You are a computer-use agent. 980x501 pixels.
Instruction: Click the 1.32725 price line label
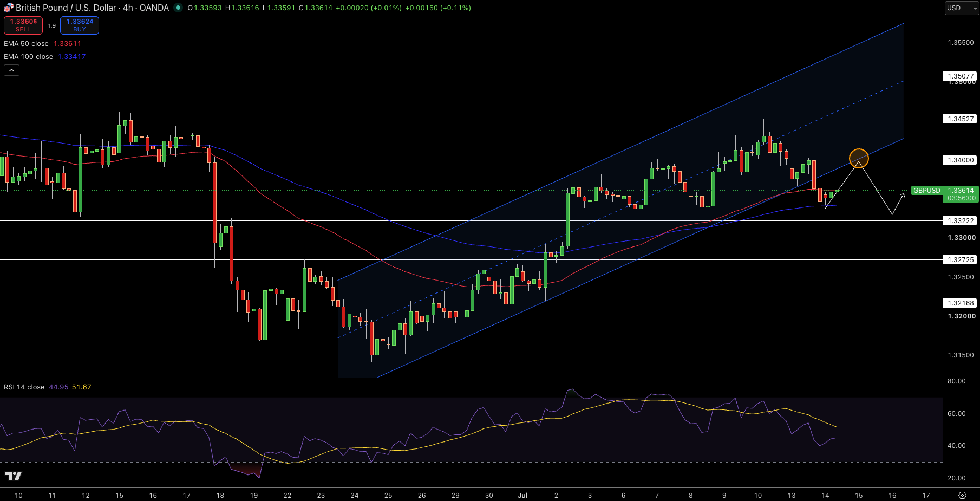coord(961,259)
